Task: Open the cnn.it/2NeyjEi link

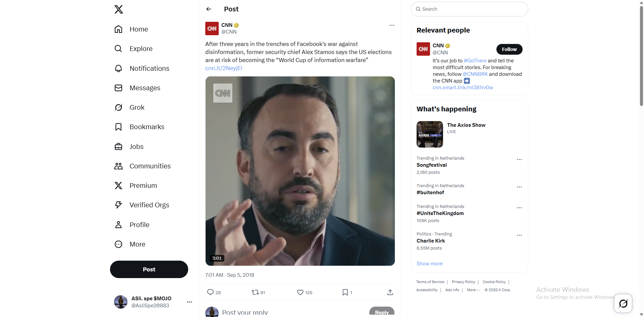Action: [224, 68]
